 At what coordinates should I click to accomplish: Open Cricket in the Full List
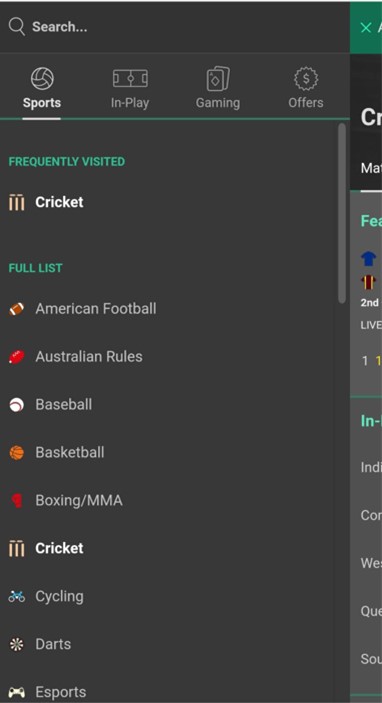(x=46, y=548)
